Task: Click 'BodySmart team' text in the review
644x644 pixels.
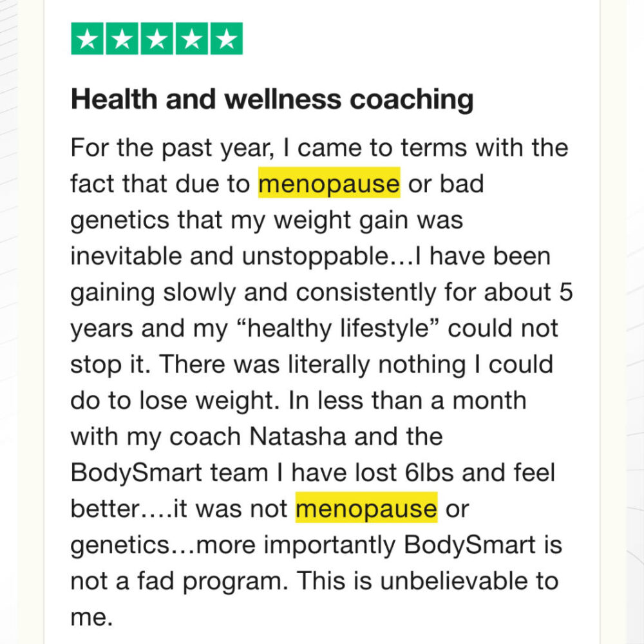Action: [x=169, y=472]
